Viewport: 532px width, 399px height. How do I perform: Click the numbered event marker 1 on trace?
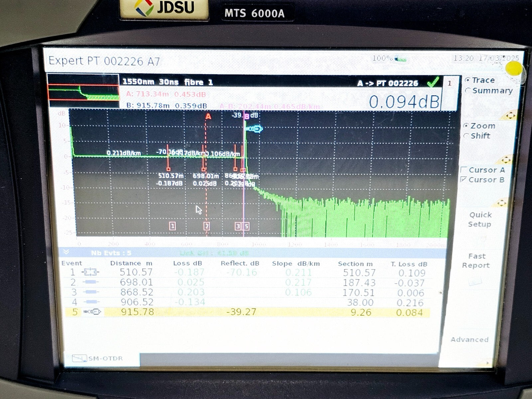point(172,226)
